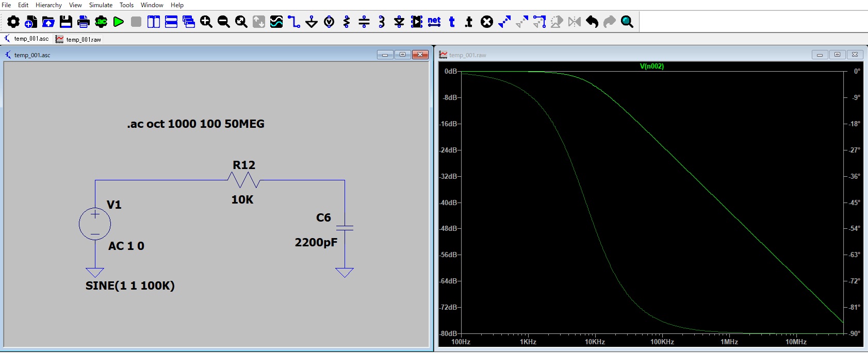Select the SPICE directive (.t) tool
Image resolution: width=868 pixels, height=353 pixels.
click(469, 22)
